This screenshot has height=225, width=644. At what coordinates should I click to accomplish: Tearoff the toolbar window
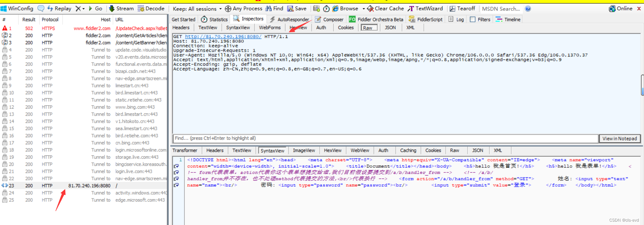point(462,8)
